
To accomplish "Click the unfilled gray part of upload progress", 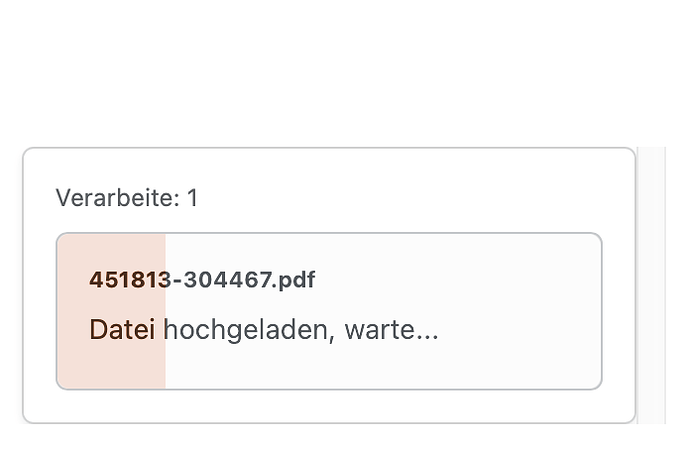I will tap(383, 311).
